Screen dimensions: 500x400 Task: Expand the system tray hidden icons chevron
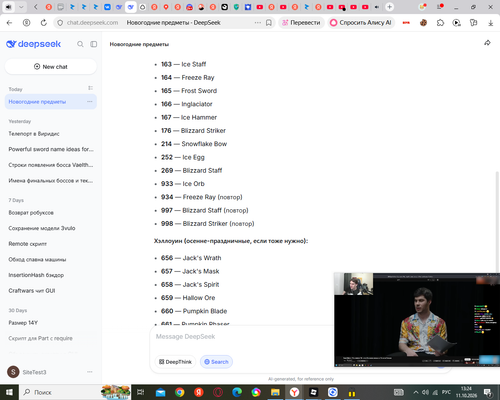(x=416, y=392)
